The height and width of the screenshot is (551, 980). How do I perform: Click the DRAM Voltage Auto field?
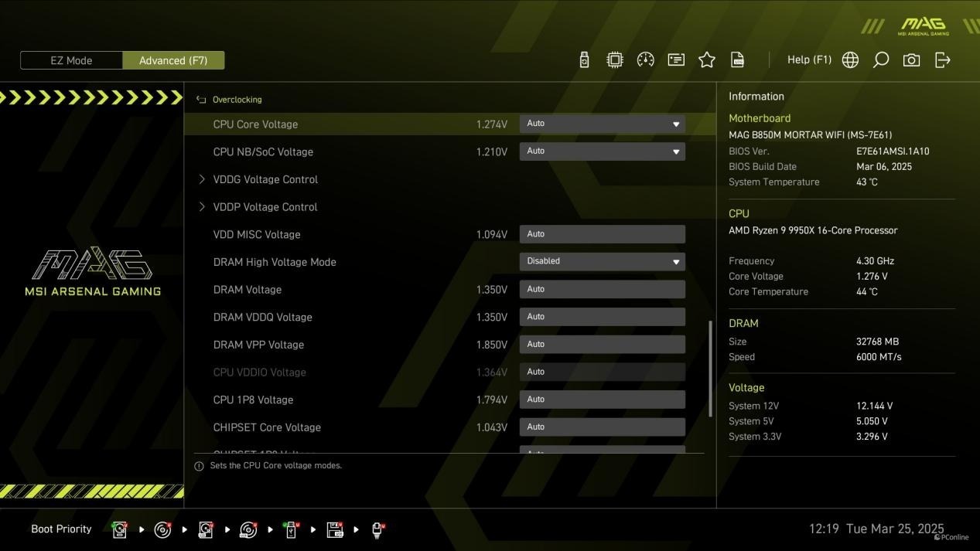(602, 289)
